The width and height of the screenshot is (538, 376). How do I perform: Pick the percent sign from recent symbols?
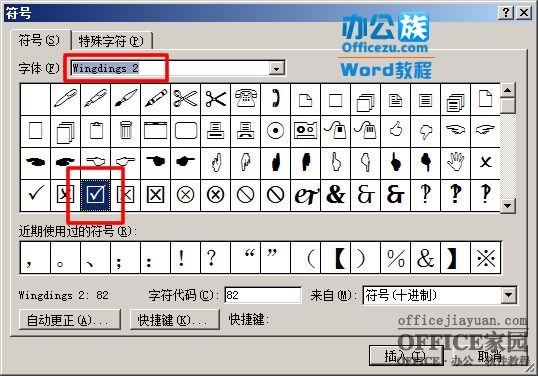pos(396,258)
